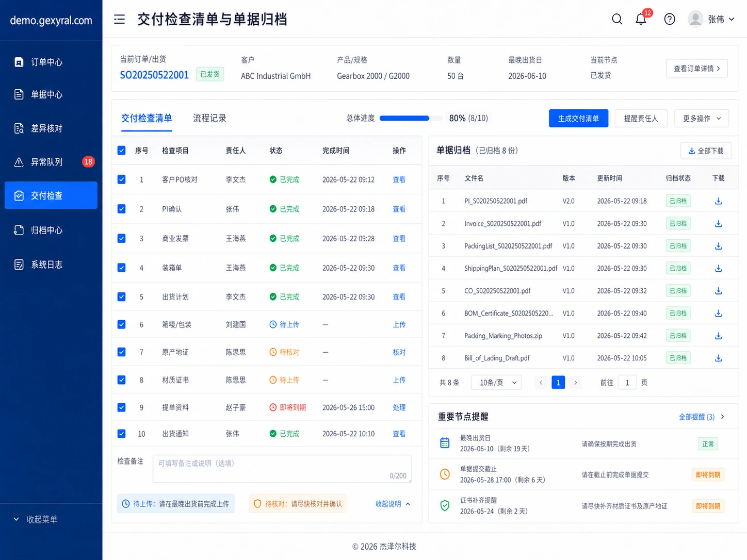Click the 提醒责任人 button
The height and width of the screenshot is (560, 747).
tap(641, 119)
